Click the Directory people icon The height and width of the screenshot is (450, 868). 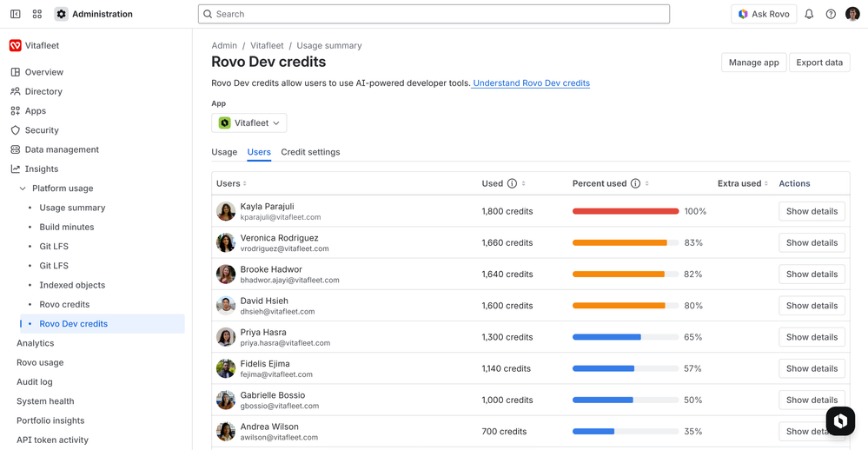click(16, 91)
